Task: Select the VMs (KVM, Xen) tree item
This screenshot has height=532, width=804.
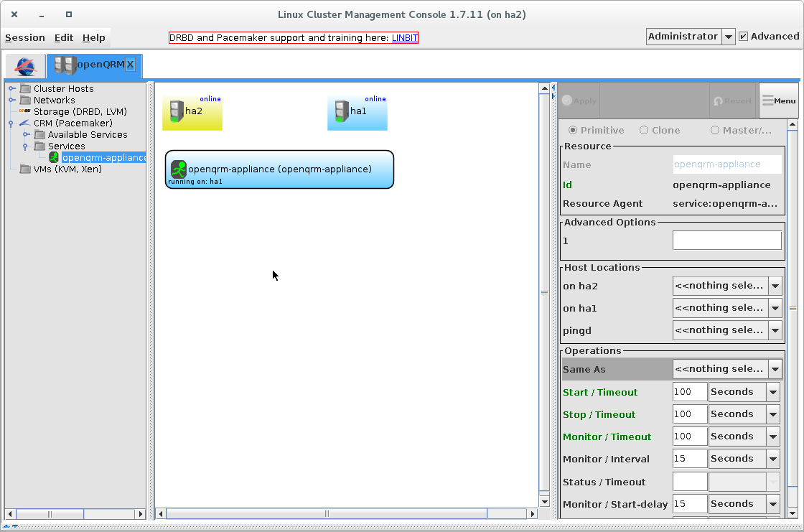Action: tap(67, 169)
